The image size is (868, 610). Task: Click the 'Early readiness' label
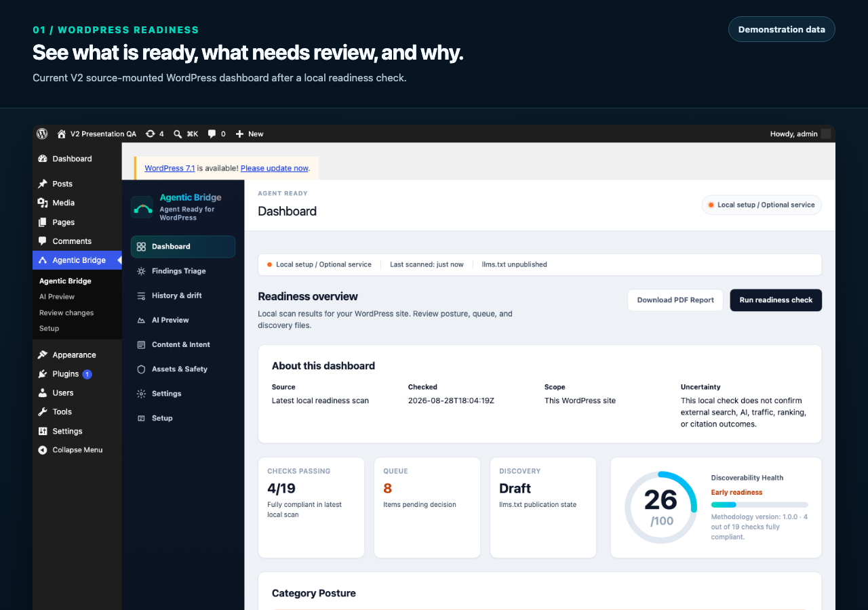point(736,493)
